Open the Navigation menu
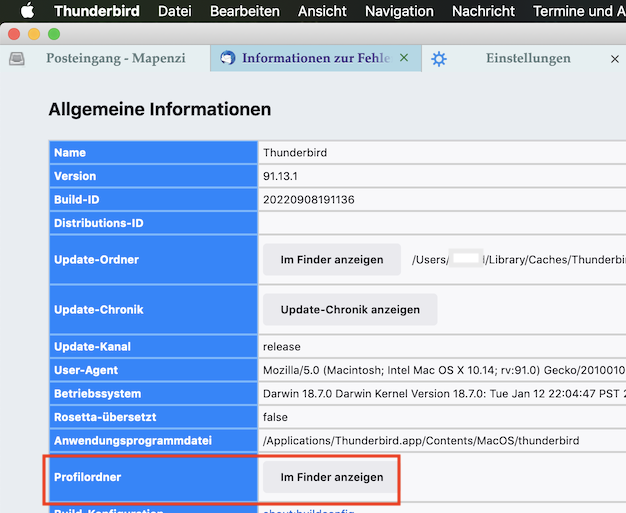 click(399, 11)
